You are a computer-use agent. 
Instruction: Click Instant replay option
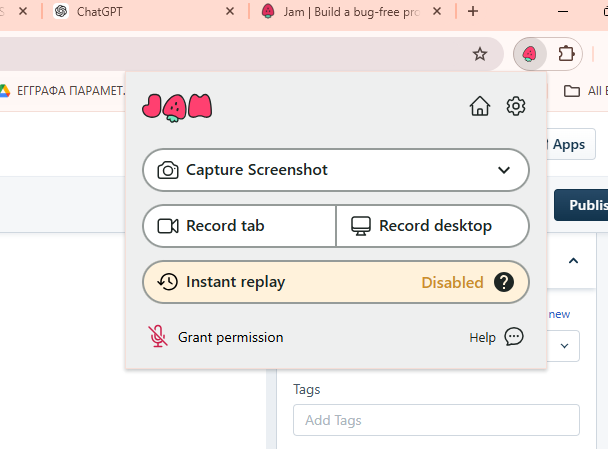(336, 282)
